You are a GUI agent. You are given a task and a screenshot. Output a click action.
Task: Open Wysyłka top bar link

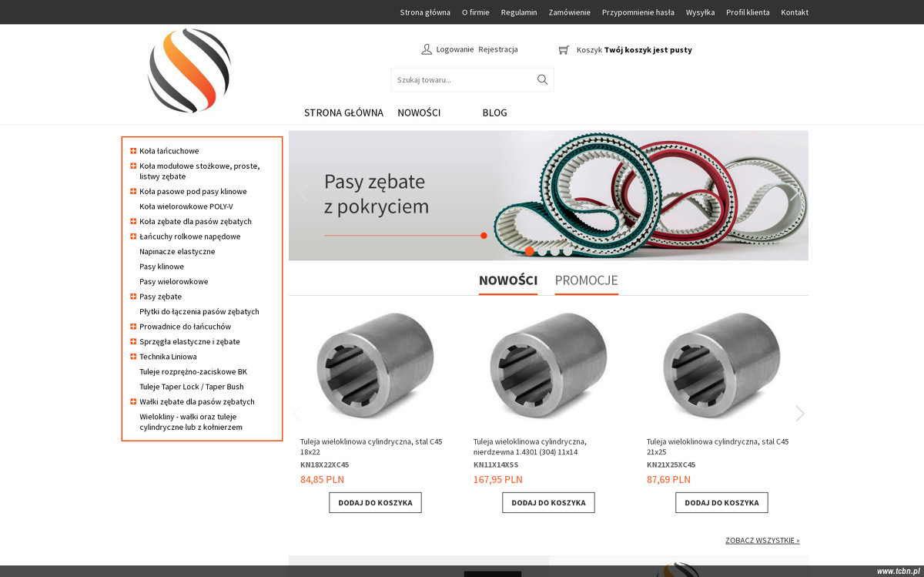(x=700, y=12)
